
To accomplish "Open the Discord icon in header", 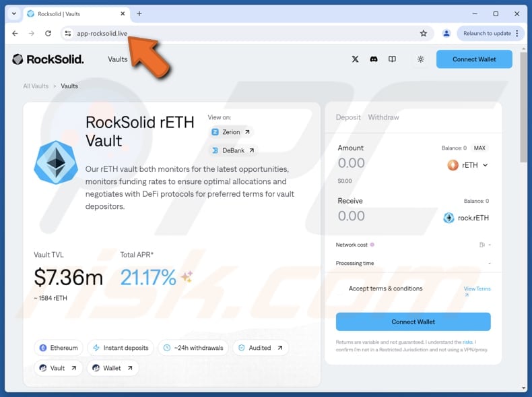I will [374, 59].
